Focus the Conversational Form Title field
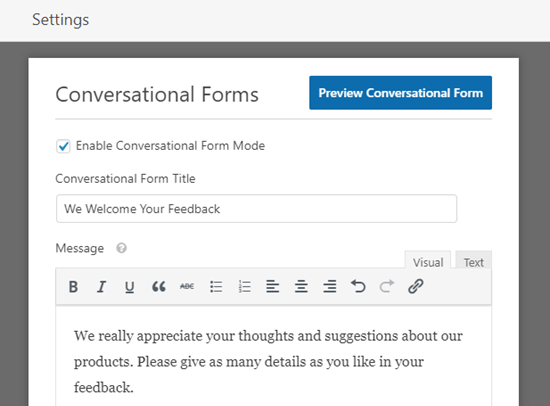Image resolution: width=550 pixels, height=406 pixels. click(256, 209)
